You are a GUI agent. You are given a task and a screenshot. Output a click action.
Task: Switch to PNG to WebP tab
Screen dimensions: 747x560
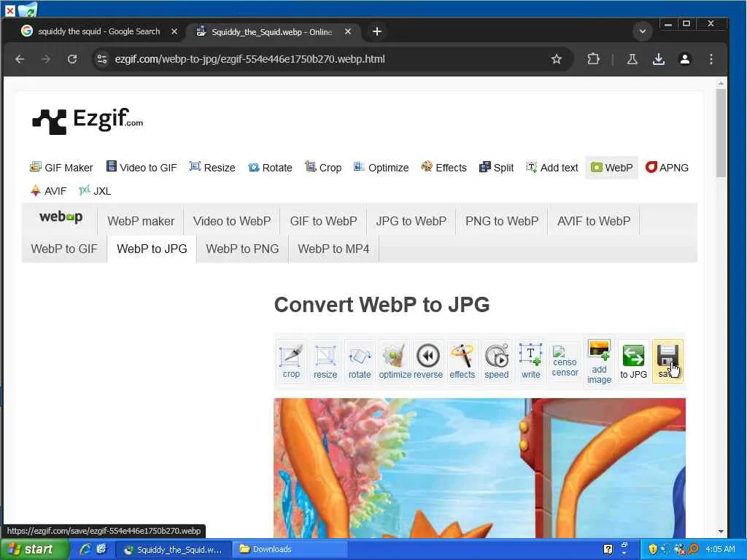coord(502,221)
